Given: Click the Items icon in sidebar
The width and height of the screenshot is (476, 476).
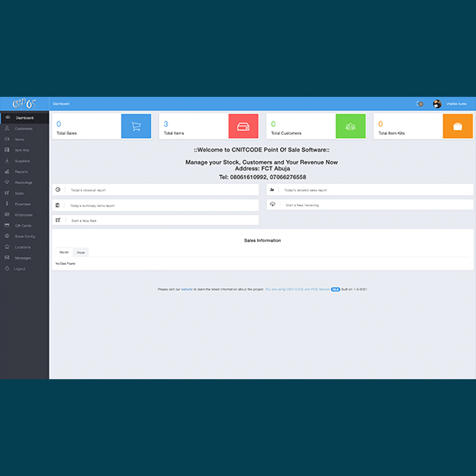Looking at the screenshot, I should (7, 139).
